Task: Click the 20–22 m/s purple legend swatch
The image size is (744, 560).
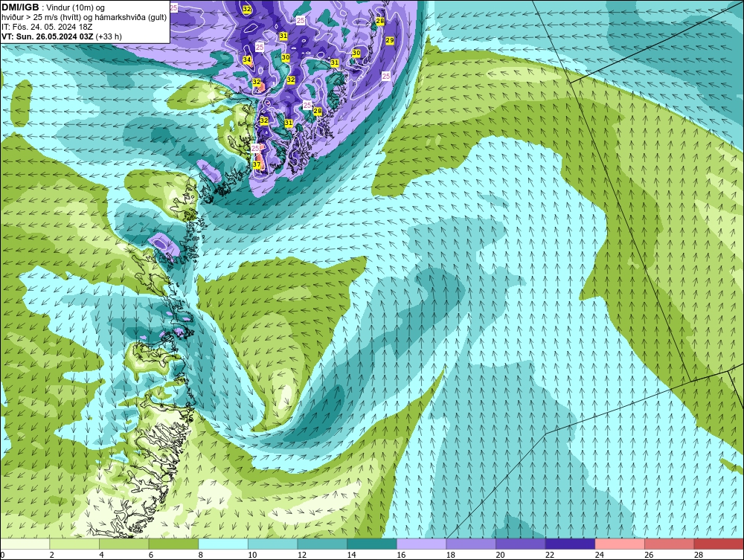Action: click(521, 544)
